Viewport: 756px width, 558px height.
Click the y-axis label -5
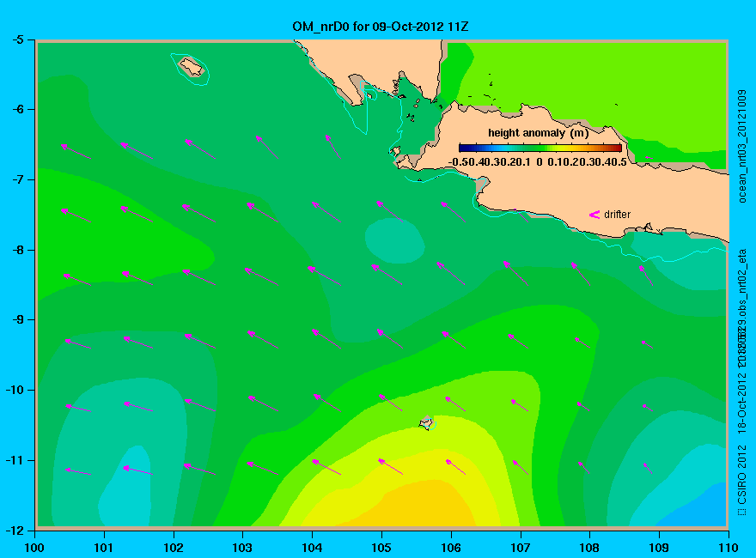click(x=17, y=39)
